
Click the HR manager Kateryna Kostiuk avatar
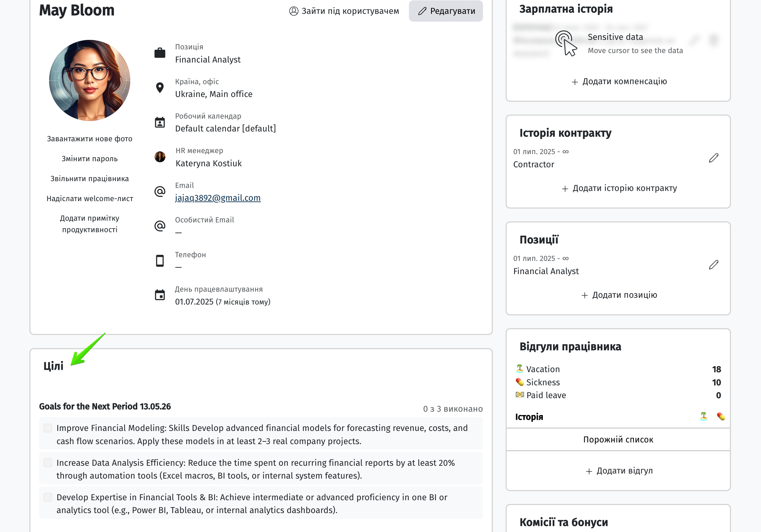160,157
